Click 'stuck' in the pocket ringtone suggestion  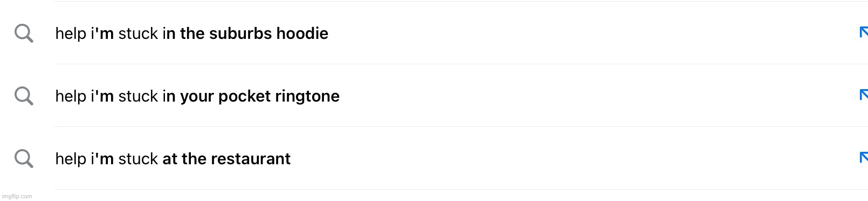click(x=138, y=96)
